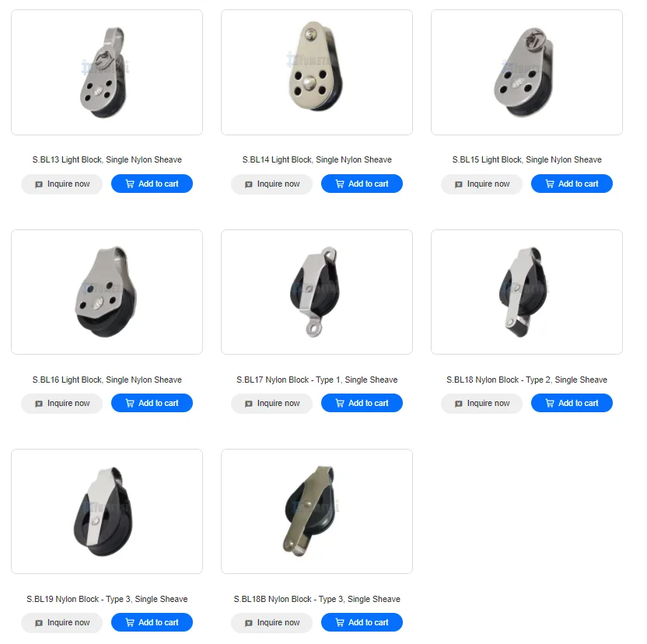Click the inquire message icon for S.BL18 Nylon Block Type 2
This screenshot has width=647, height=644.
click(459, 404)
